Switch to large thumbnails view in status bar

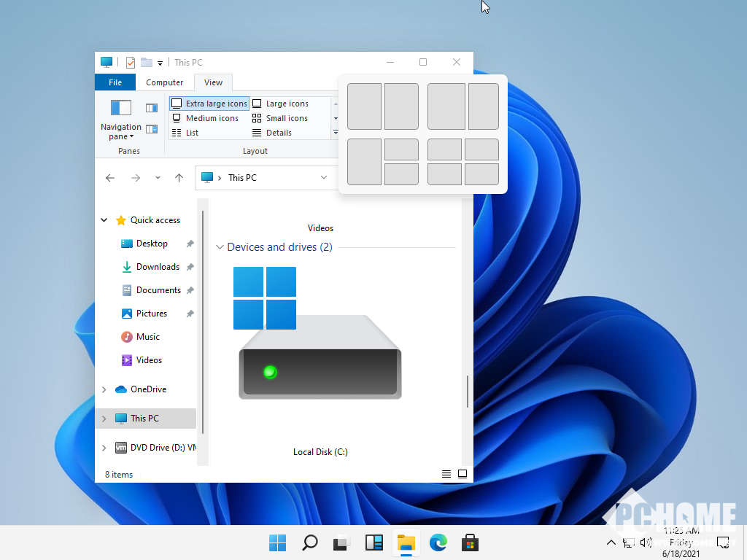coord(462,474)
